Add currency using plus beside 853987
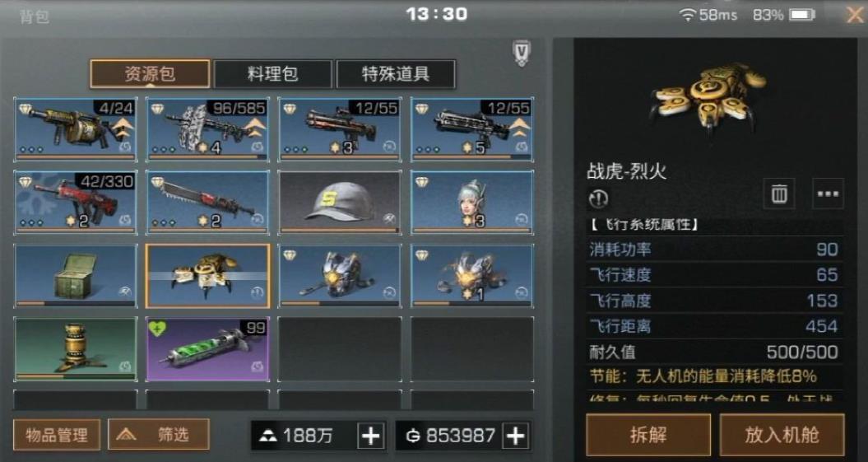The height and width of the screenshot is (462, 868). 515,436
